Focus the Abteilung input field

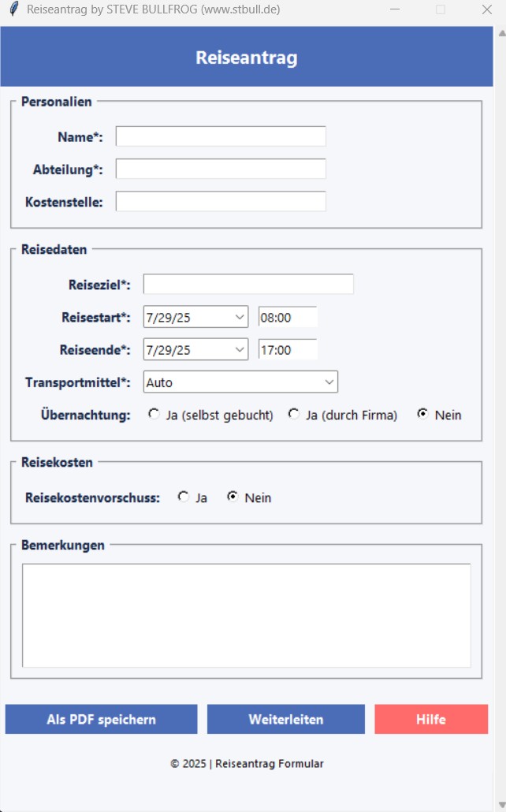tap(220, 168)
